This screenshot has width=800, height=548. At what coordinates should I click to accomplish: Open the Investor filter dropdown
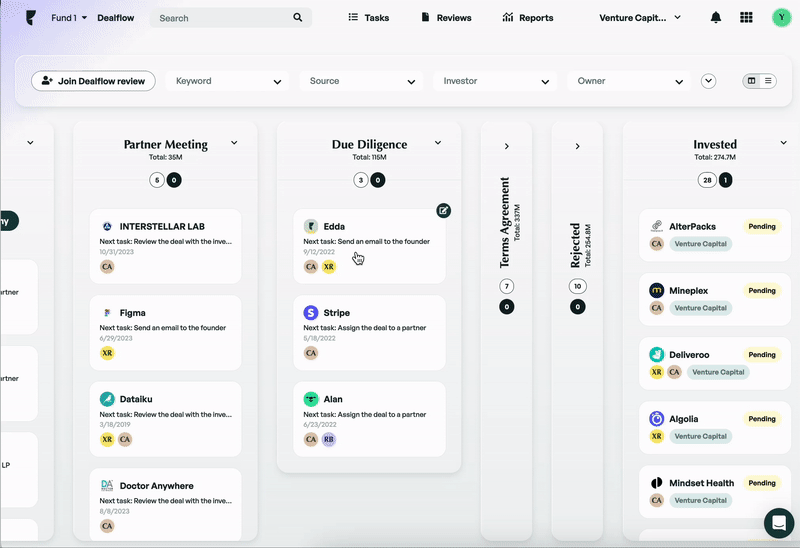pos(497,81)
